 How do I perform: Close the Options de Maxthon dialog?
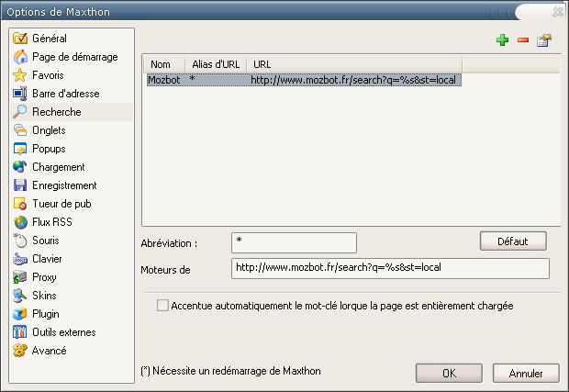point(558,12)
